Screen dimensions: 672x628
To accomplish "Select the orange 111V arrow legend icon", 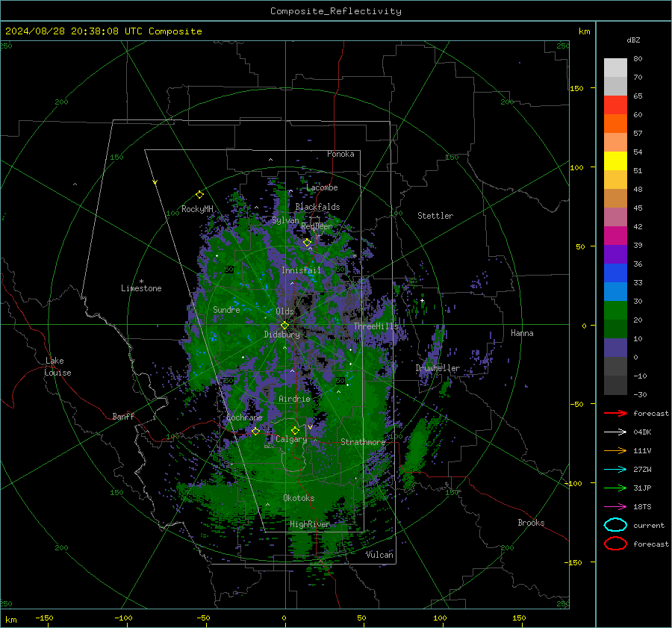I will [615, 450].
